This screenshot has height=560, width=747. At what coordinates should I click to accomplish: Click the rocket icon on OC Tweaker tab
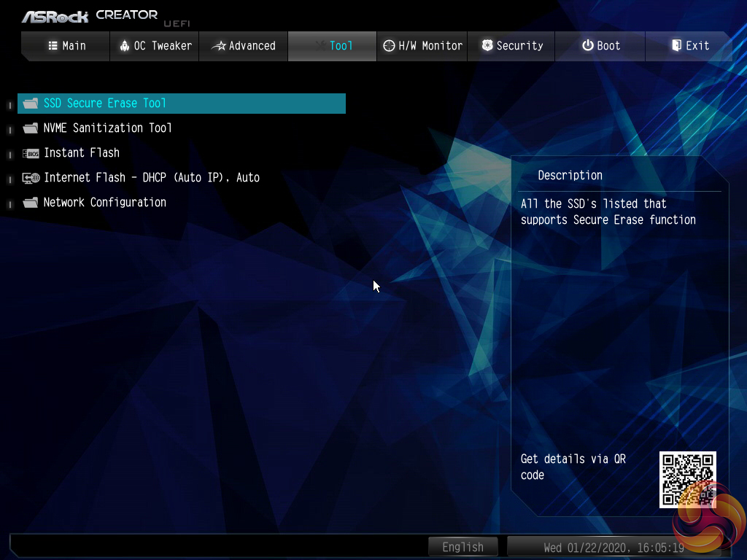tap(124, 46)
